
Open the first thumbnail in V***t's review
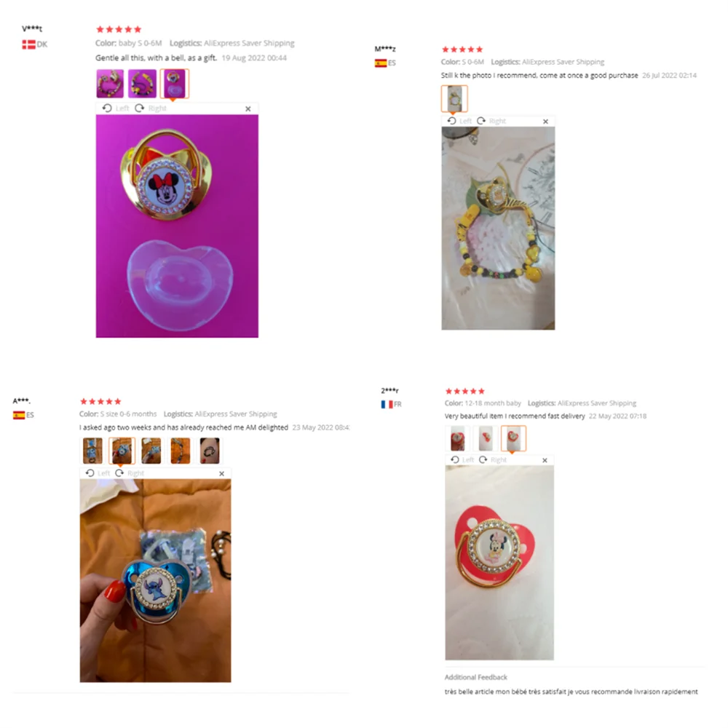(110, 84)
